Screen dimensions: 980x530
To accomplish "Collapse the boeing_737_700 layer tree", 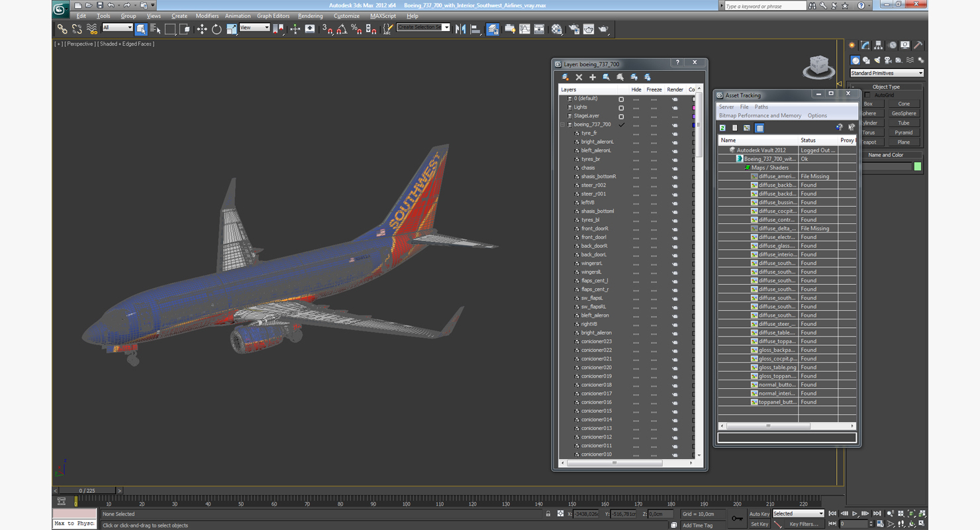I will point(563,125).
